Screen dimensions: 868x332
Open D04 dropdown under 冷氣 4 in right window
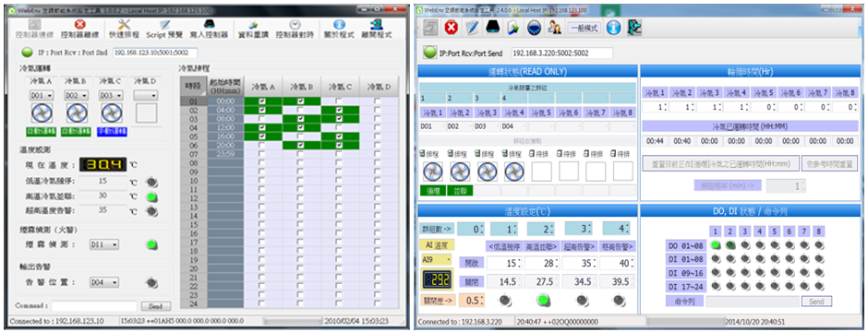514,126
